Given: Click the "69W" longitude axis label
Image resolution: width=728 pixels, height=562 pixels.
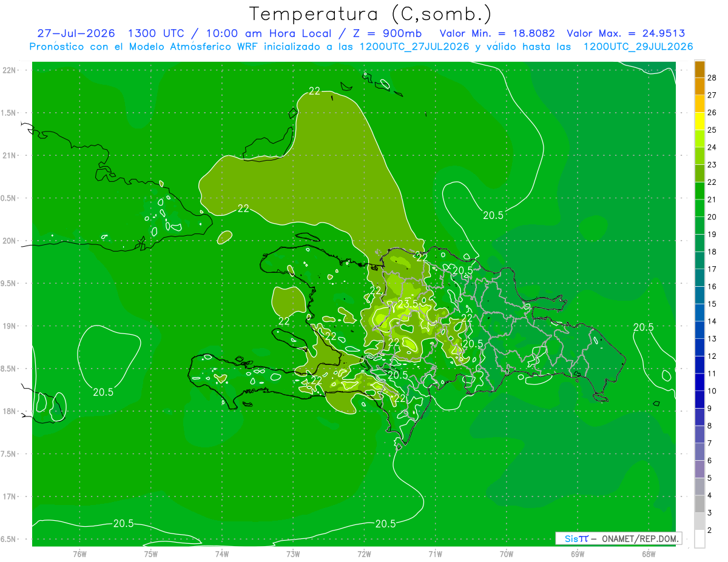Looking at the screenshot, I should point(578,553).
